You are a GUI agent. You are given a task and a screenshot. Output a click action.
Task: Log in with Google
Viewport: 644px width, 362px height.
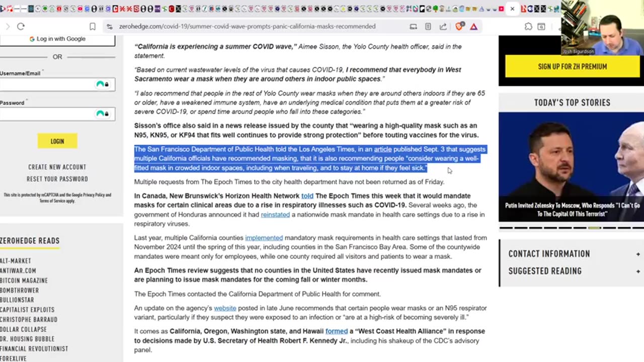click(57, 39)
